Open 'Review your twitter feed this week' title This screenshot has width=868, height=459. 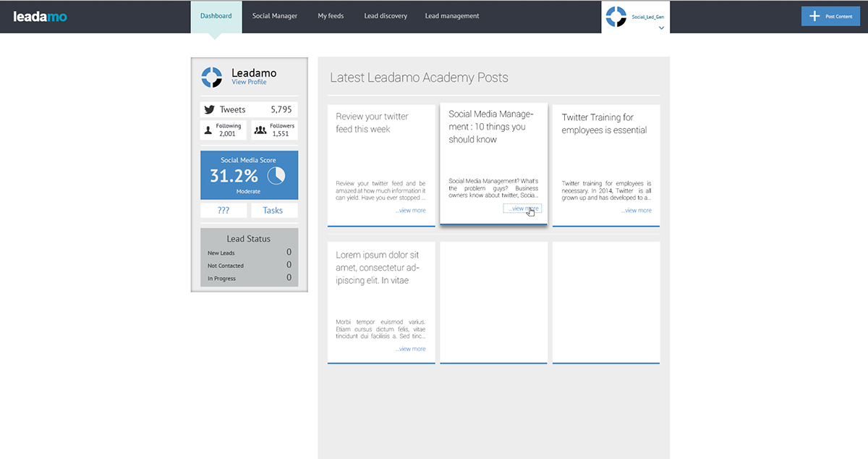tap(372, 122)
